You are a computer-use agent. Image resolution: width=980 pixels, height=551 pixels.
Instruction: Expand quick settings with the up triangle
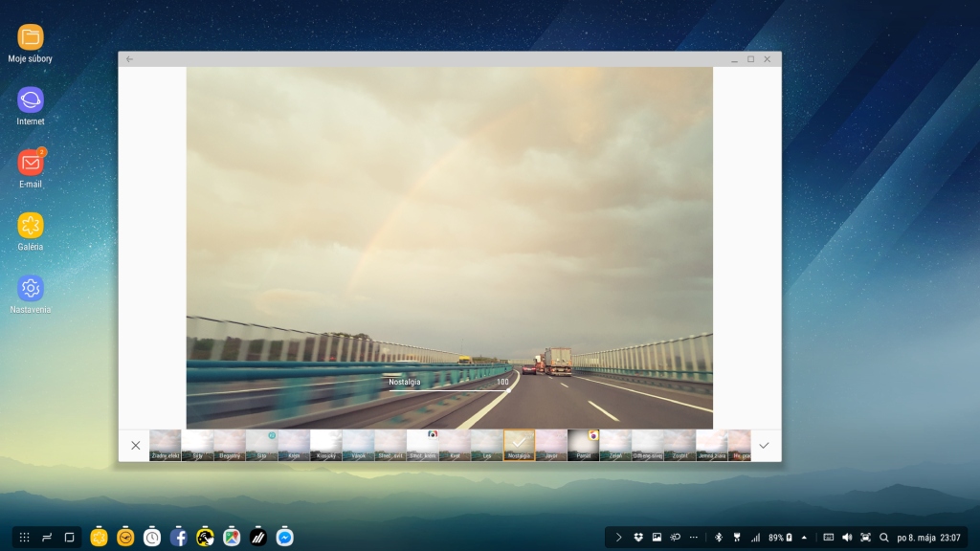click(x=804, y=538)
